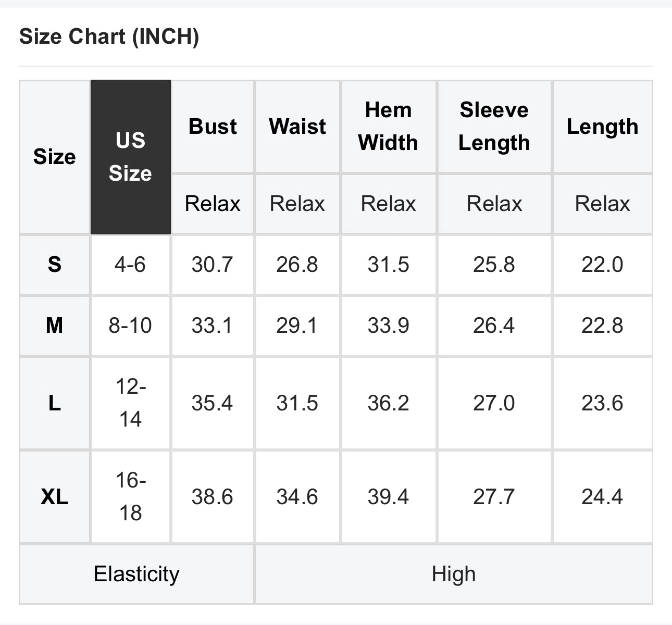Click the 16-18 US size cell
The height and width of the screenshot is (625, 672).
[130, 497]
